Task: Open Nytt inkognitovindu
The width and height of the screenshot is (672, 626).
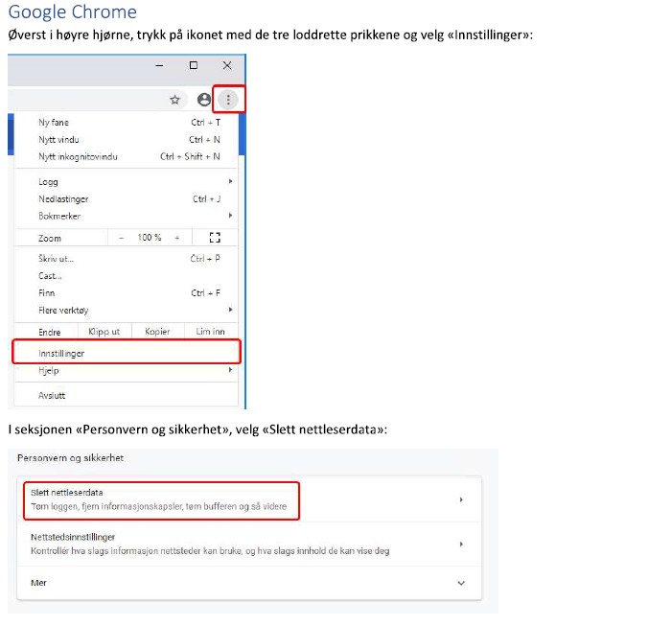Action: click(126, 157)
